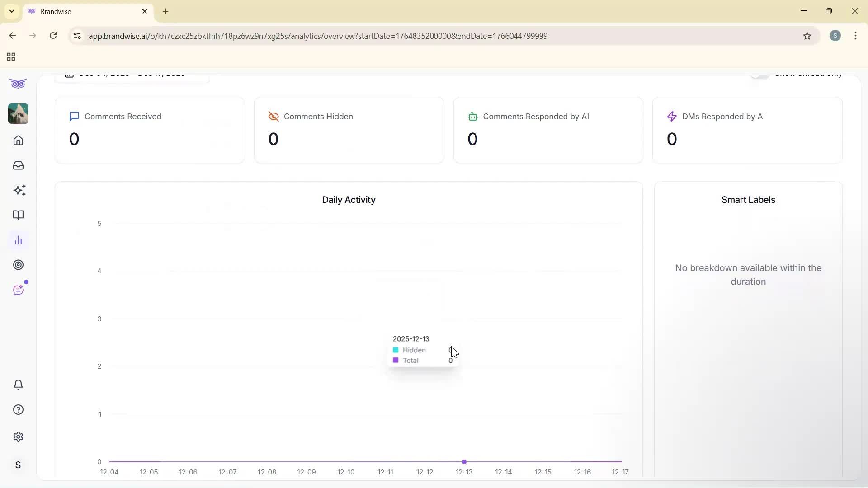Select the Analytics bar chart icon
The image size is (868, 488).
pyautogui.click(x=18, y=240)
